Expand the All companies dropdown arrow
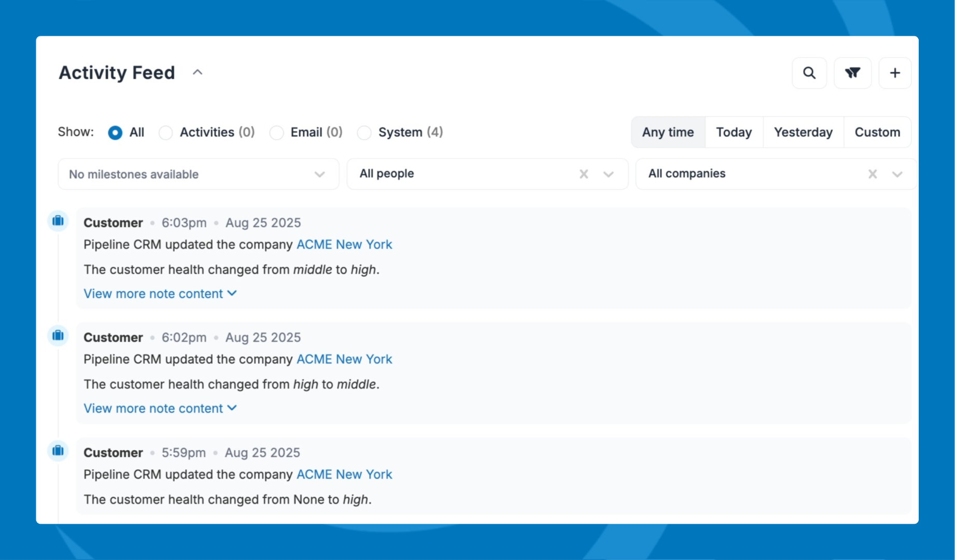This screenshot has width=955, height=560. coord(897,174)
